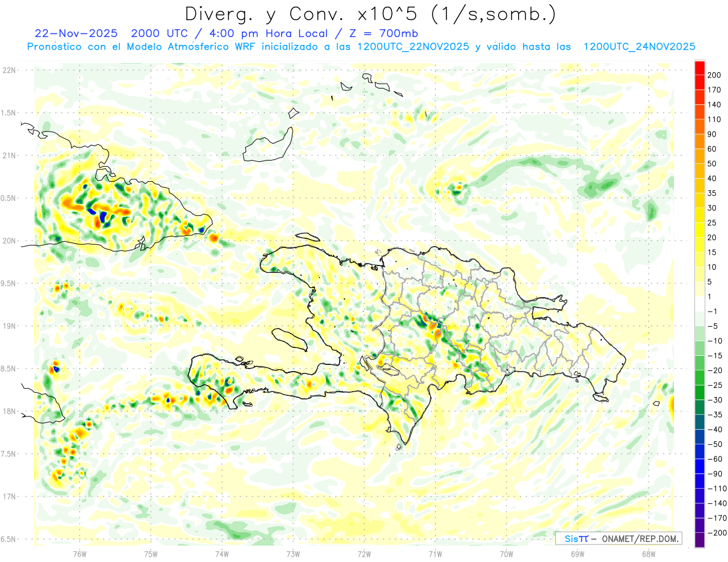The height and width of the screenshot is (562, 728).
Task: Click the 60 value on the color scale
Action: tap(713, 149)
